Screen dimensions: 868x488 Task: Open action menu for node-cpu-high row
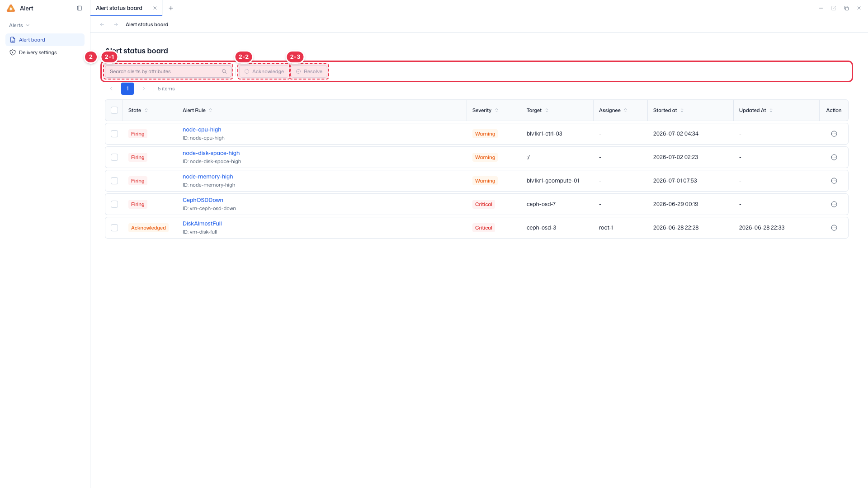834,134
